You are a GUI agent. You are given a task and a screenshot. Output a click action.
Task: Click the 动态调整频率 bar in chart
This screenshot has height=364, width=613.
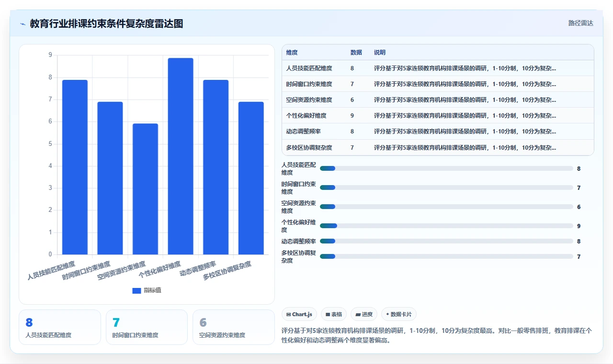point(216,167)
